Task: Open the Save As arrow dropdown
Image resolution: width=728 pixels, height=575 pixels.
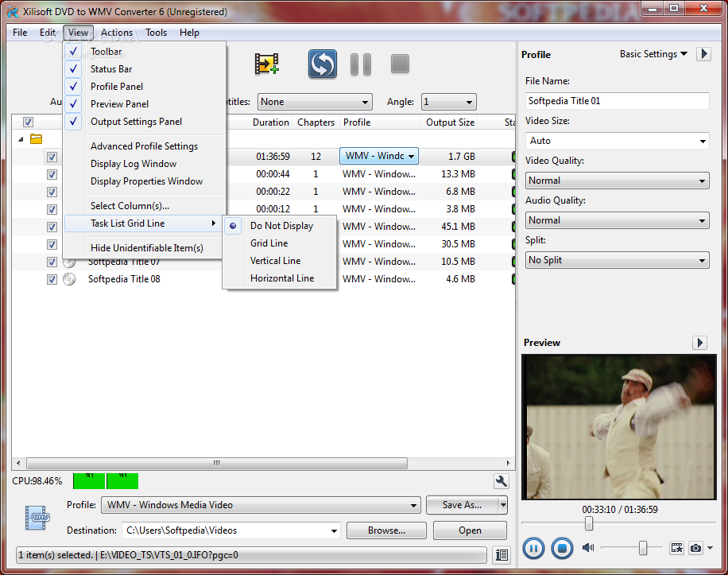Action: pyautogui.click(x=503, y=505)
